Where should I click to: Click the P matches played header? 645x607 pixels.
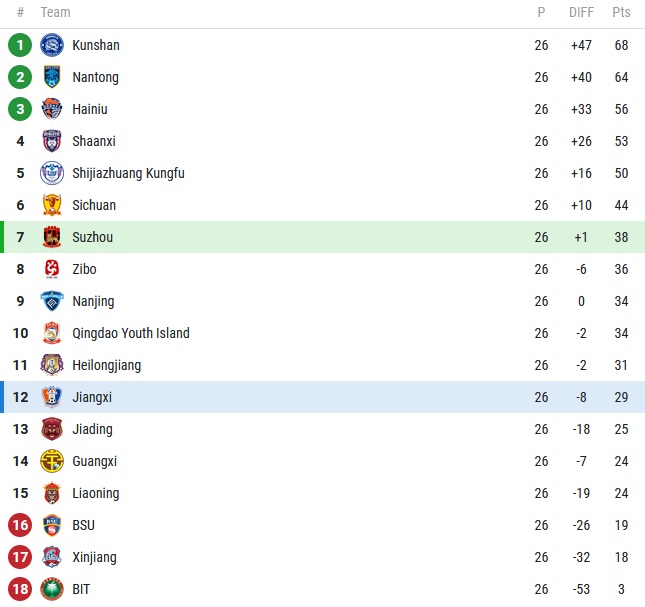click(x=541, y=12)
